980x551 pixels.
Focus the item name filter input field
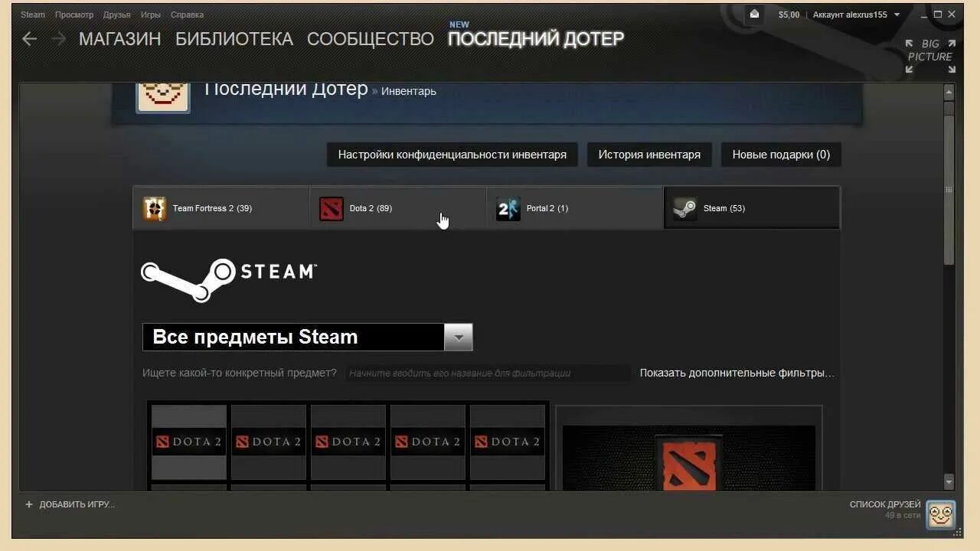click(x=488, y=373)
